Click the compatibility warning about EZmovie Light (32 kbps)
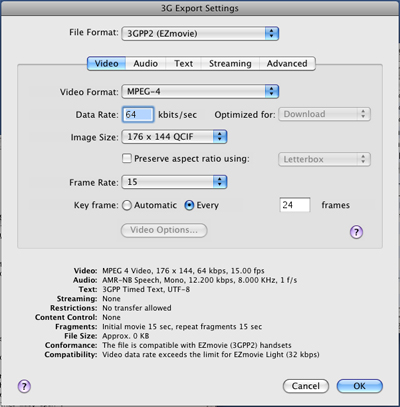 (211, 355)
